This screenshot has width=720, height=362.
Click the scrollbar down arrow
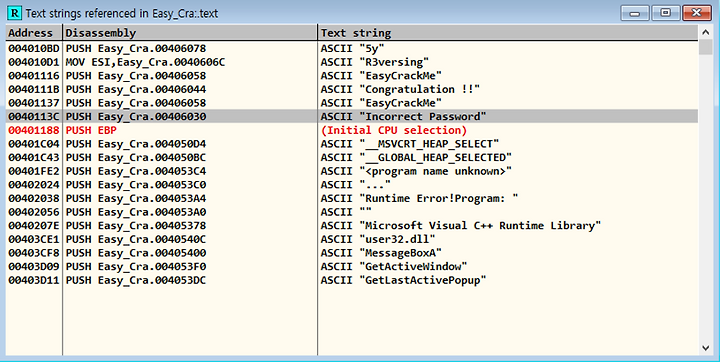pyautogui.click(x=706, y=348)
